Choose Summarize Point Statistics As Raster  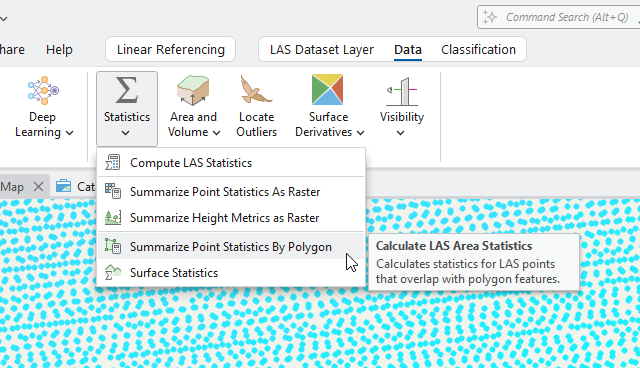click(231, 191)
